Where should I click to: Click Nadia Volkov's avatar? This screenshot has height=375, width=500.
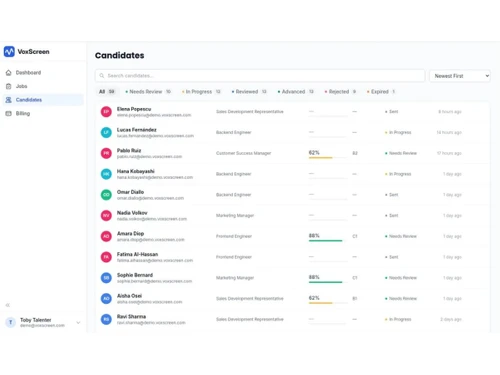[106, 215]
